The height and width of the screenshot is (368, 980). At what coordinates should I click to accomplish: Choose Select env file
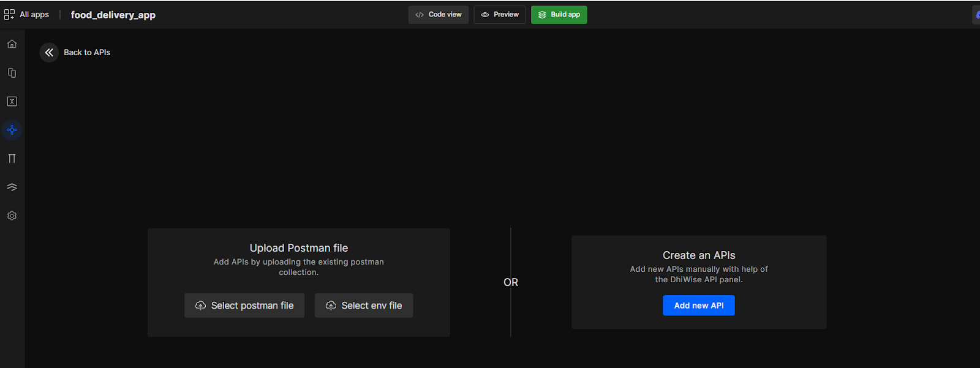click(364, 306)
